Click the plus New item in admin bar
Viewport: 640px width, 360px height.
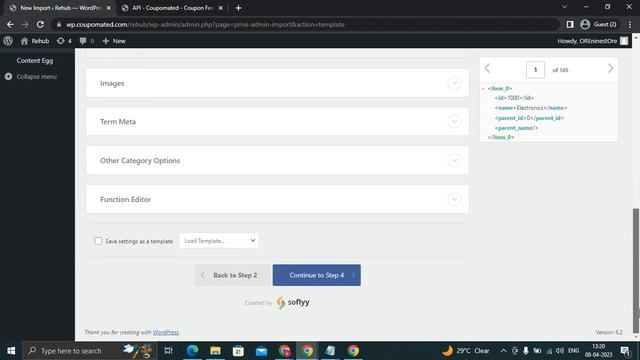[114, 41]
